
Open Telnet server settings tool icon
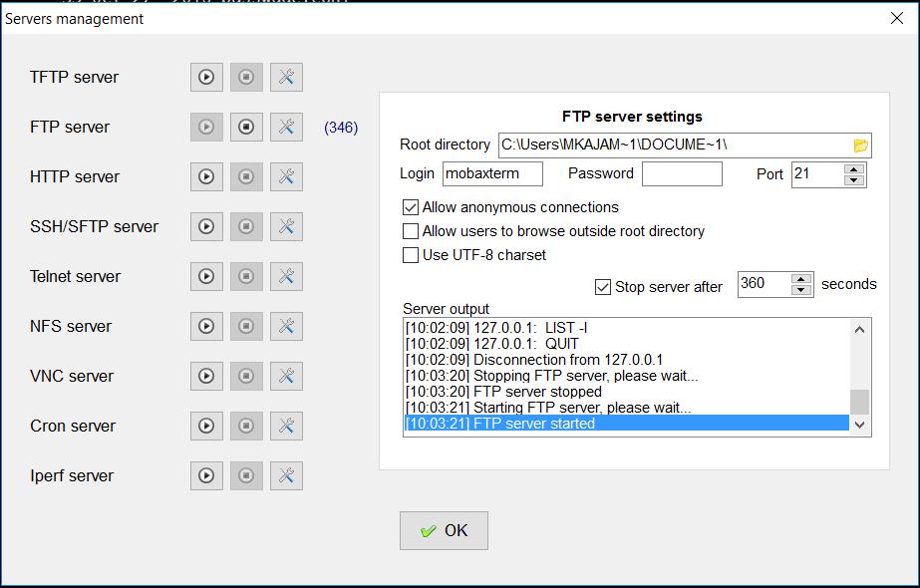point(286,276)
